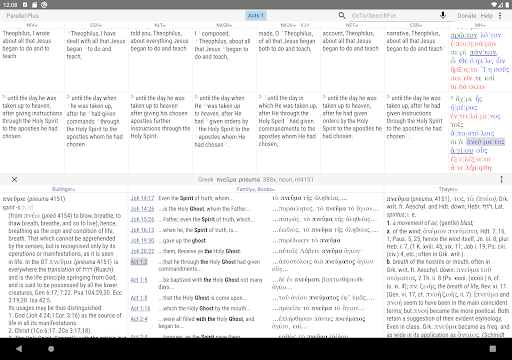Open the Acts 1 chapter selector

point(256,15)
